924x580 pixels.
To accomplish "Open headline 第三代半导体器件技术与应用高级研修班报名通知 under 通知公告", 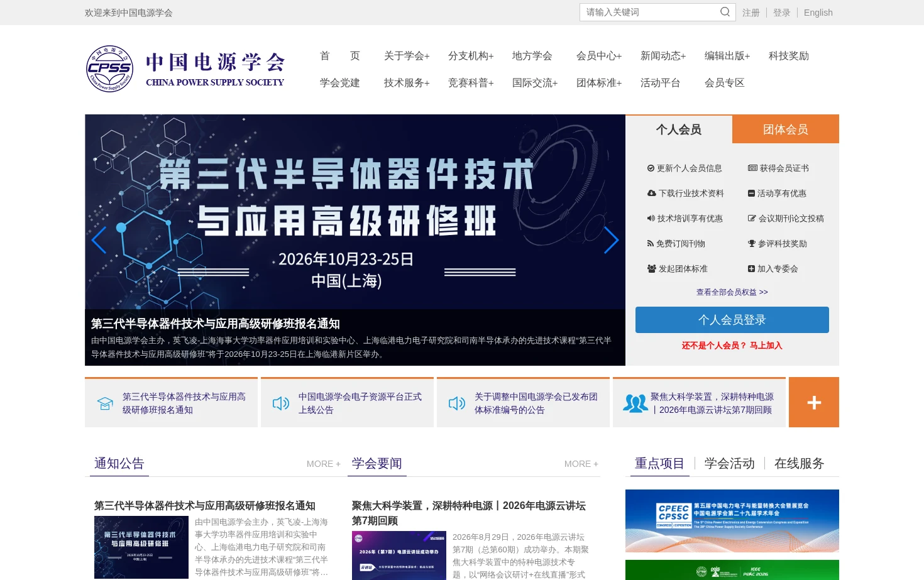I will tap(205, 506).
